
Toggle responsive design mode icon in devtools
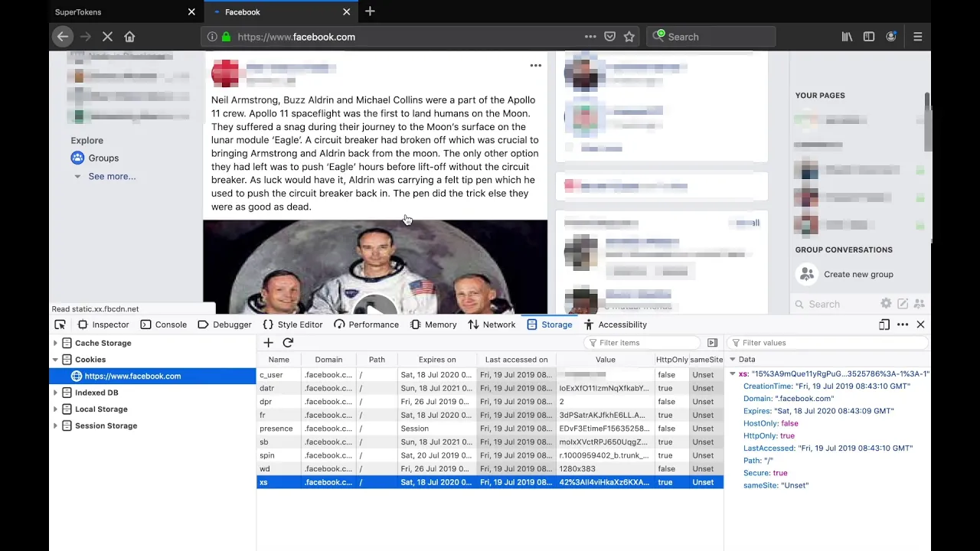[x=884, y=324]
